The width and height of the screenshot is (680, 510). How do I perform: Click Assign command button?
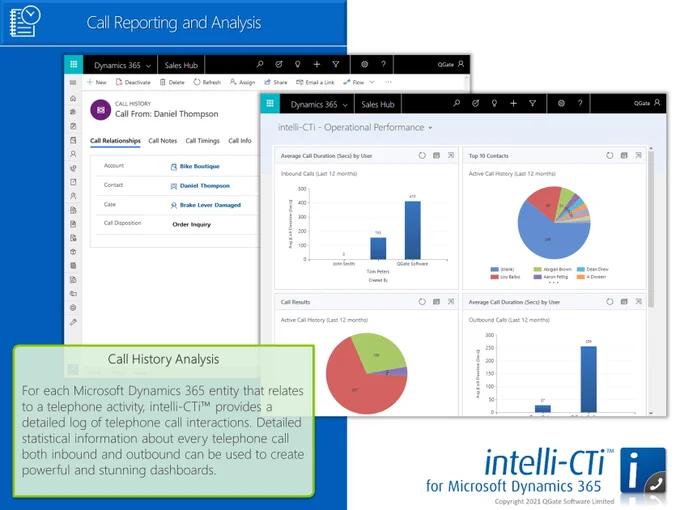(x=242, y=82)
